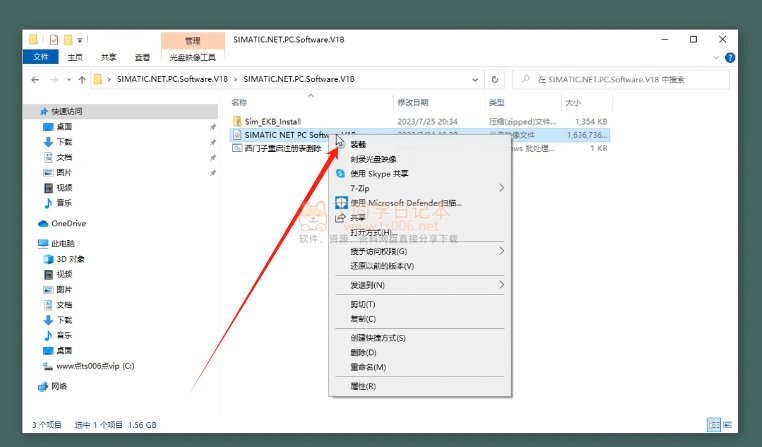Open address bar history dropdown
This screenshot has width=762, height=447.
pyautogui.click(x=475, y=80)
